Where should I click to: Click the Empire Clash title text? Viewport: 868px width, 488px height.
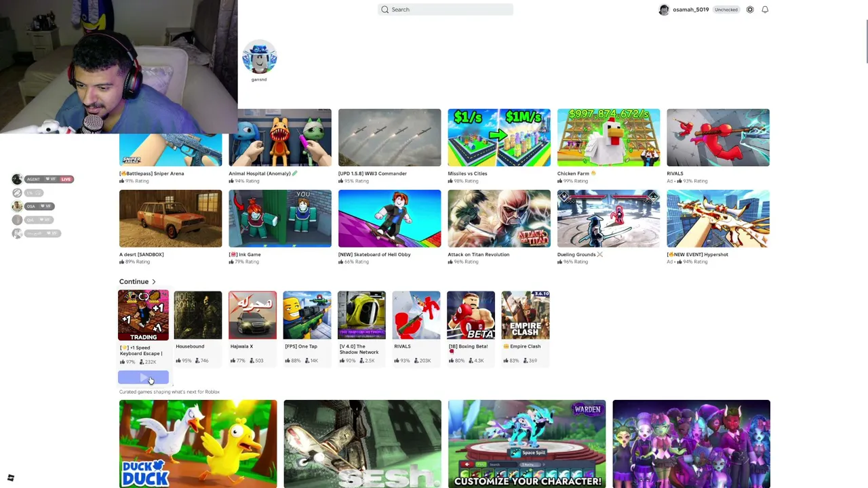pos(521,346)
